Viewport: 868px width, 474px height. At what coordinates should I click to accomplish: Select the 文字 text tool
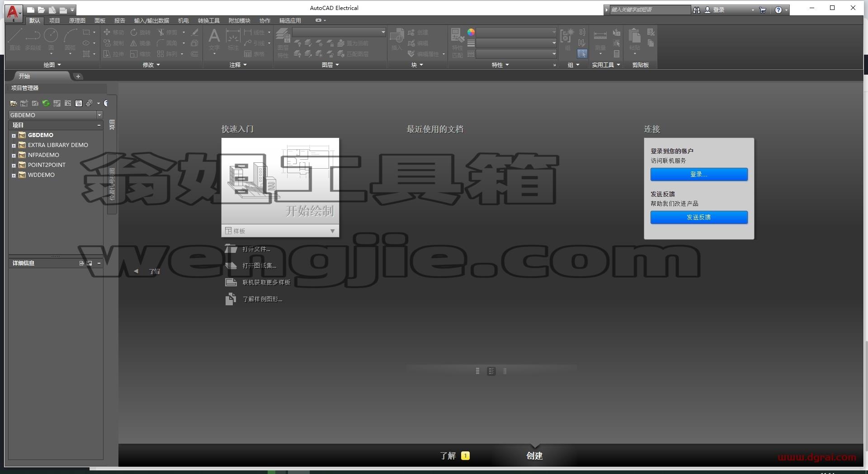[x=214, y=39]
